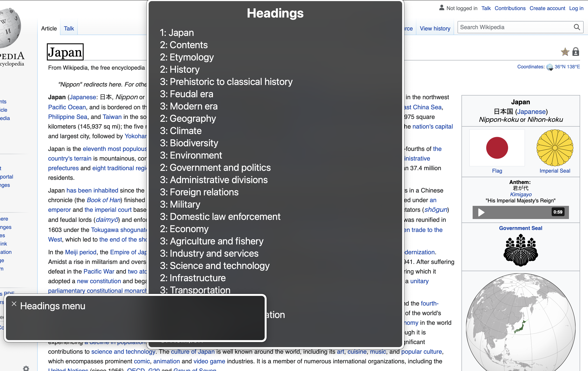Open the Kimigayo link in infobox
588x371 pixels.
[x=521, y=194]
